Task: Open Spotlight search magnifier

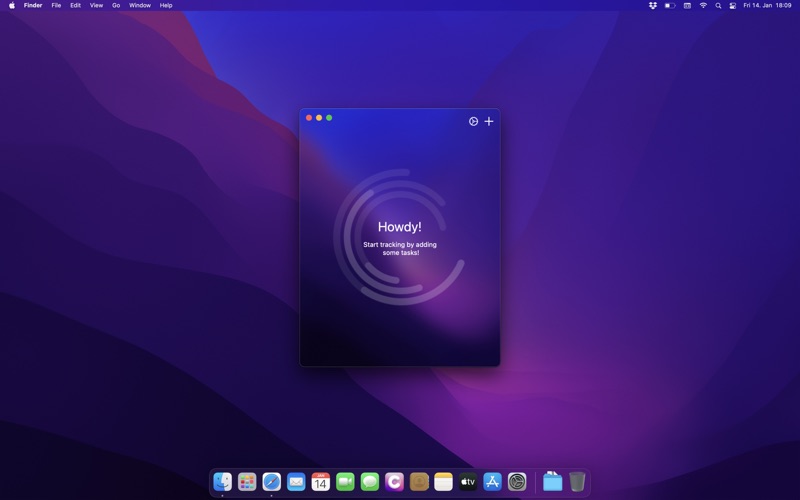Action: (x=718, y=6)
